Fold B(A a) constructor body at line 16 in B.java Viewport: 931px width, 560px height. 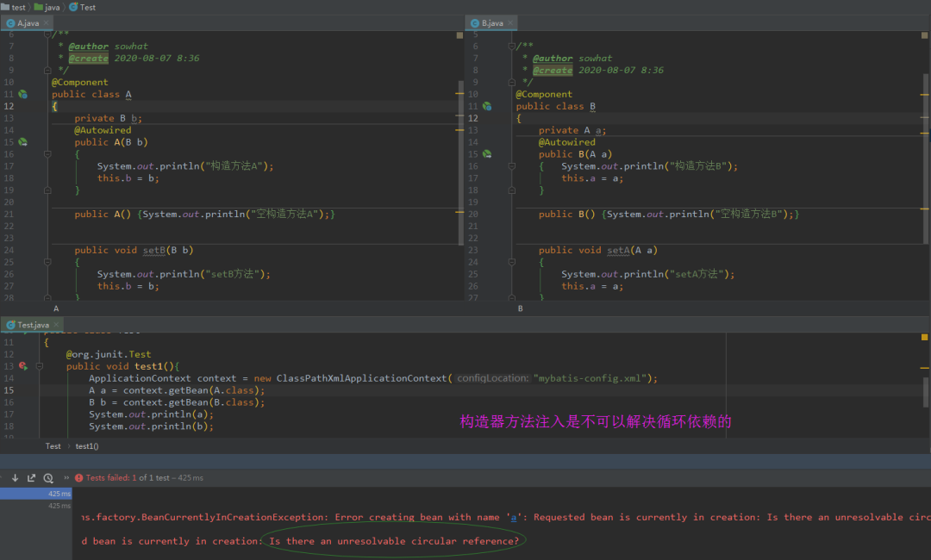512,166
